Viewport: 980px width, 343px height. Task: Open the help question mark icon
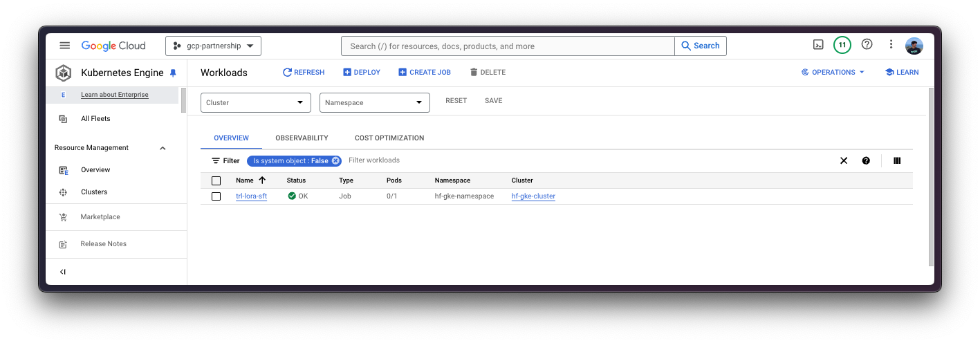867,44
